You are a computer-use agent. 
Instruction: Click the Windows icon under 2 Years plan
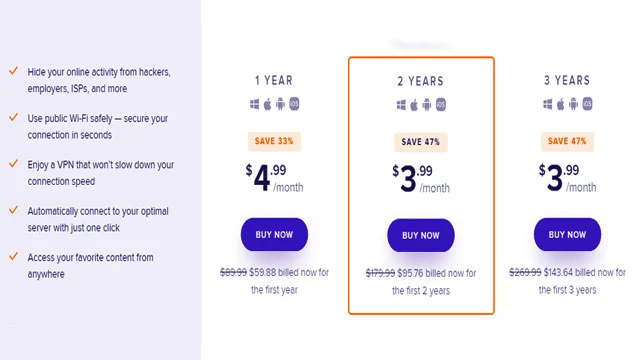(401, 105)
